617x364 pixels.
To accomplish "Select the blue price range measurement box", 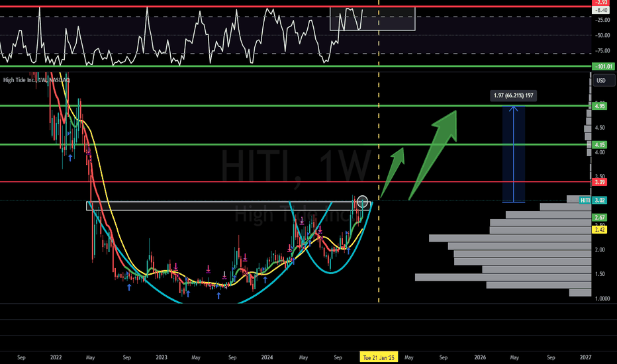I will coord(514,154).
